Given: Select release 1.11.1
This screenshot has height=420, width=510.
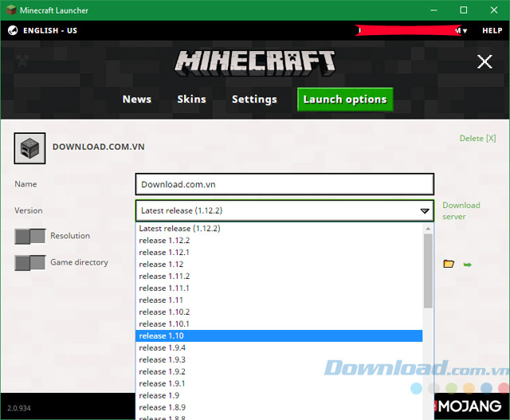Looking at the screenshot, I should point(279,289).
